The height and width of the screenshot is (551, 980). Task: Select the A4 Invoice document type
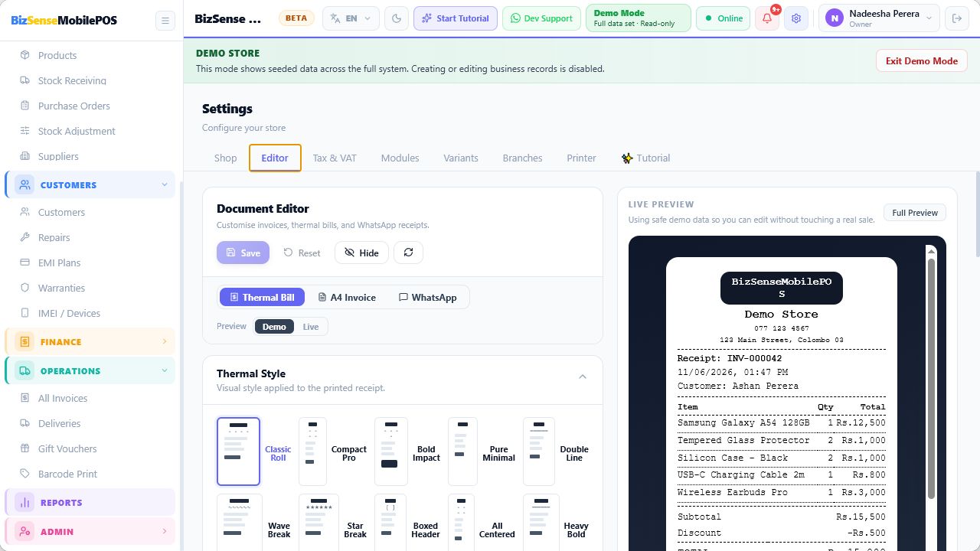coord(347,297)
